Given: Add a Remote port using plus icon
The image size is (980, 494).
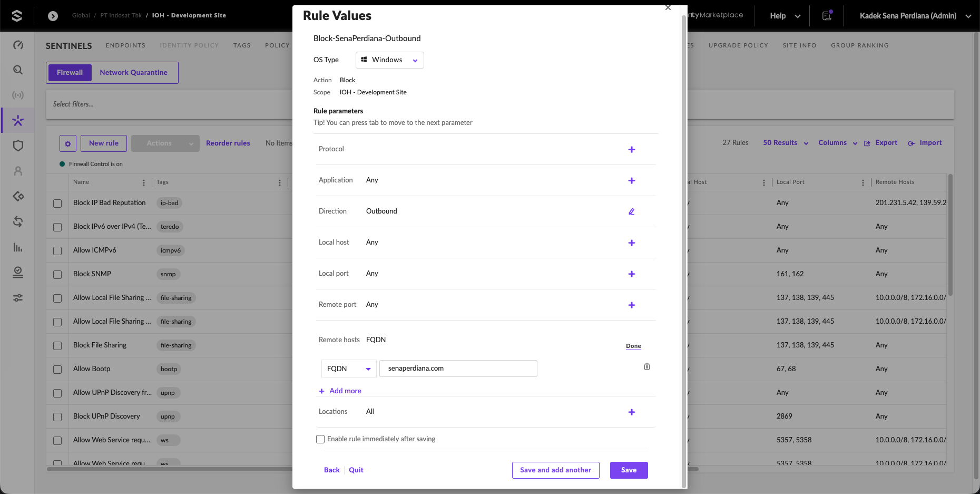Looking at the screenshot, I should (x=631, y=305).
